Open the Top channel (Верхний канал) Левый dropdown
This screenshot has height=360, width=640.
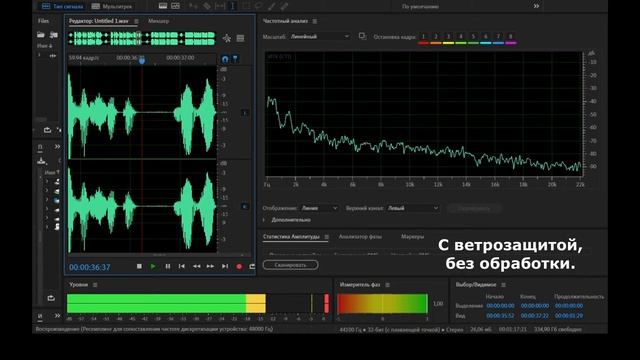pyautogui.click(x=413, y=208)
